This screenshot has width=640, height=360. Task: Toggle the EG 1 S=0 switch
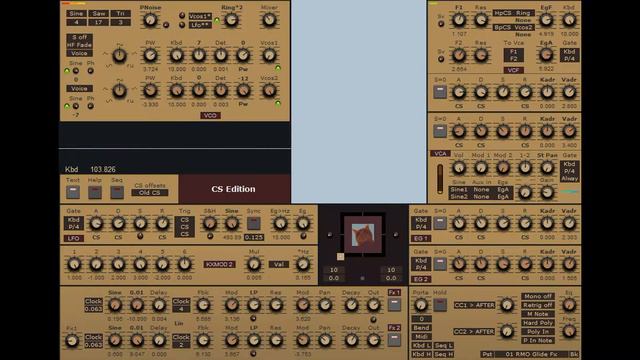coord(440,223)
